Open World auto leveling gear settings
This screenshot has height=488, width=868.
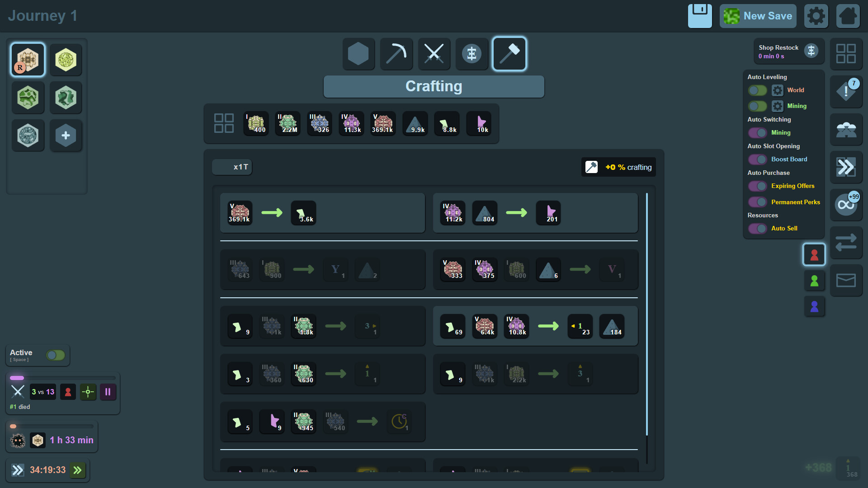pos(777,90)
